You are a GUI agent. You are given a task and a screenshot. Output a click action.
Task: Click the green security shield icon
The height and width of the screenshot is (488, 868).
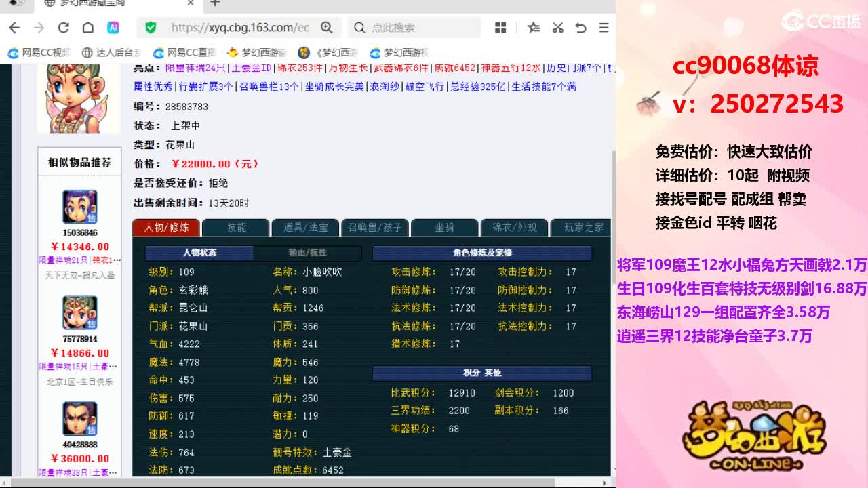(x=151, y=28)
